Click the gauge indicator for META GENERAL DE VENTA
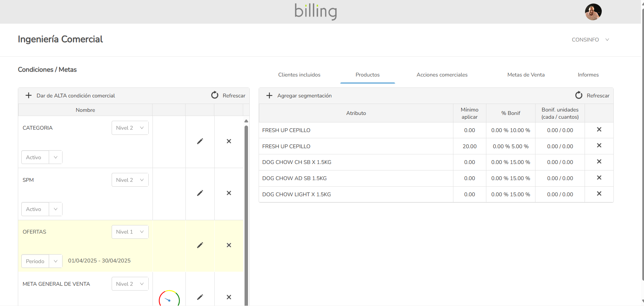Screen dimensions: 644x306 (169, 298)
